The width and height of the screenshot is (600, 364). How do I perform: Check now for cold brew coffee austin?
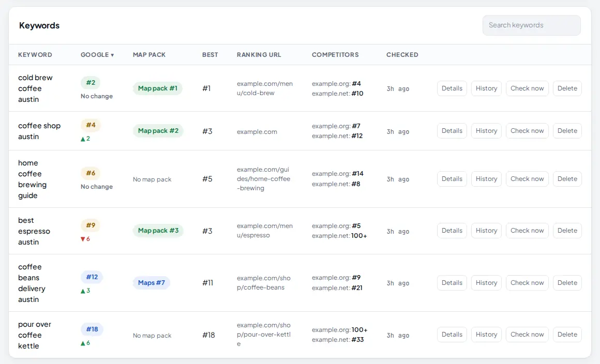tap(527, 88)
